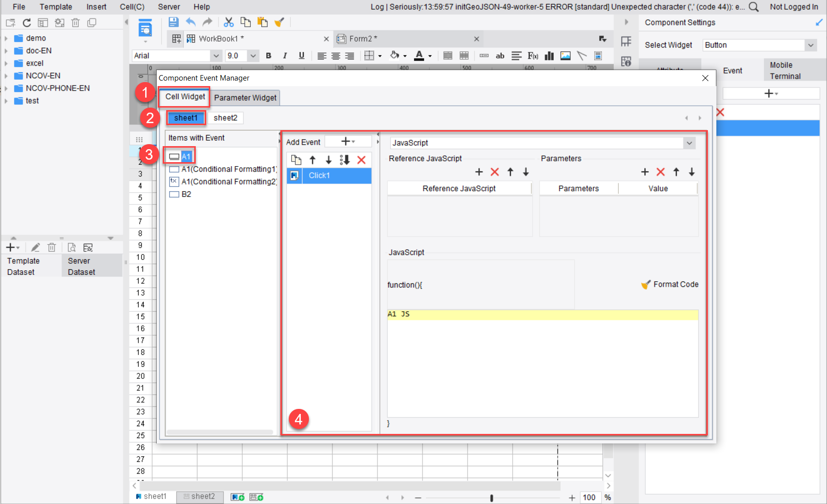Click the search magnifier icon in top bar

(753, 7)
